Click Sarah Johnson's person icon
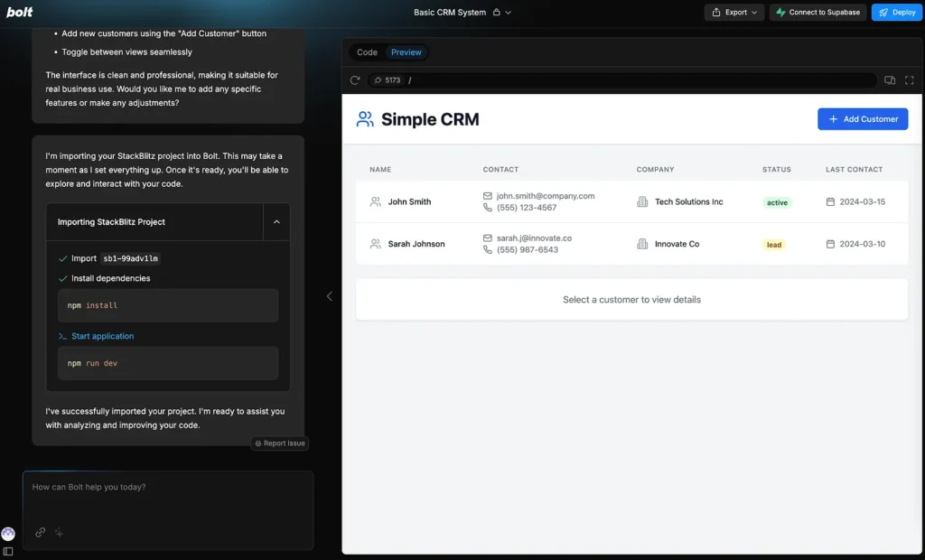 [x=375, y=244]
